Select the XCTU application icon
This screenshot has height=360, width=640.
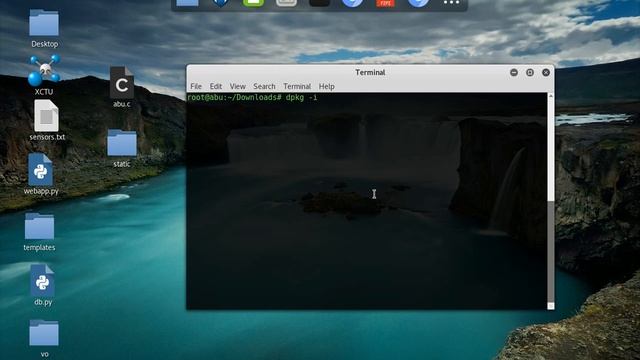pos(44,70)
